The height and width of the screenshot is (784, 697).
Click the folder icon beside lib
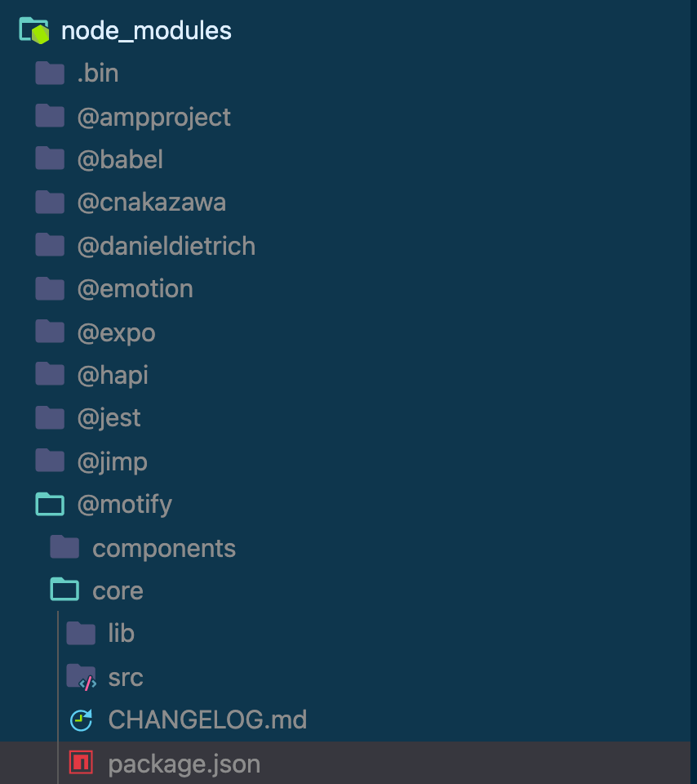click(x=82, y=633)
